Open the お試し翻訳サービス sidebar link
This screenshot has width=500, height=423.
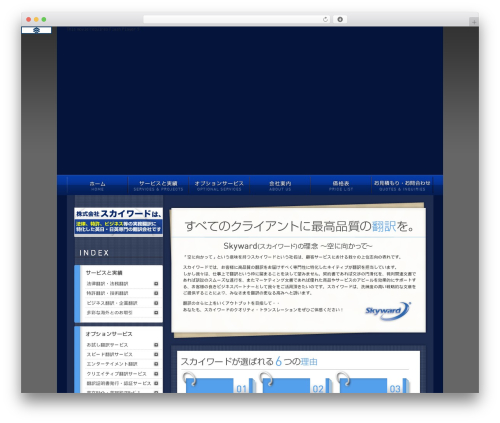click(107, 345)
